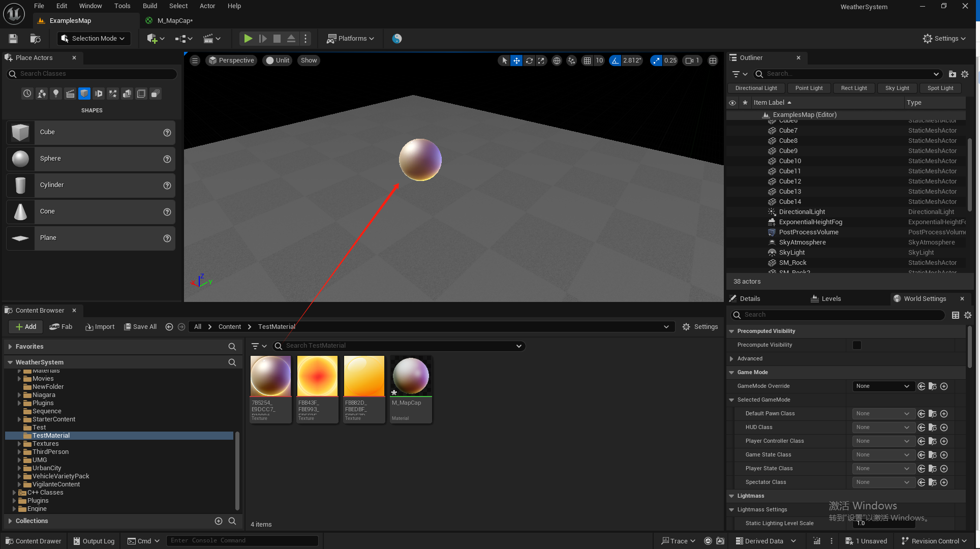Open the GameMode Override dropdown
Image resolution: width=980 pixels, height=549 pixels.
coord(883,386)
